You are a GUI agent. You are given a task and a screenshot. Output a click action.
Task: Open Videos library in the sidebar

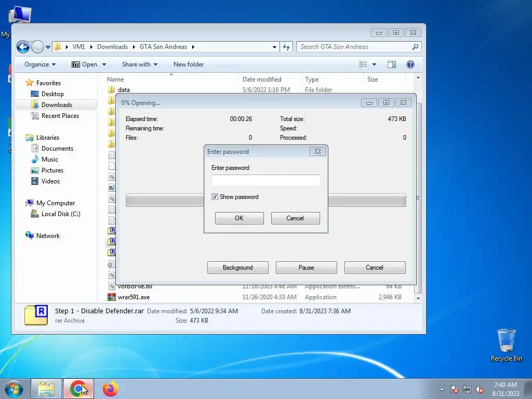click(x=50, y=181)
